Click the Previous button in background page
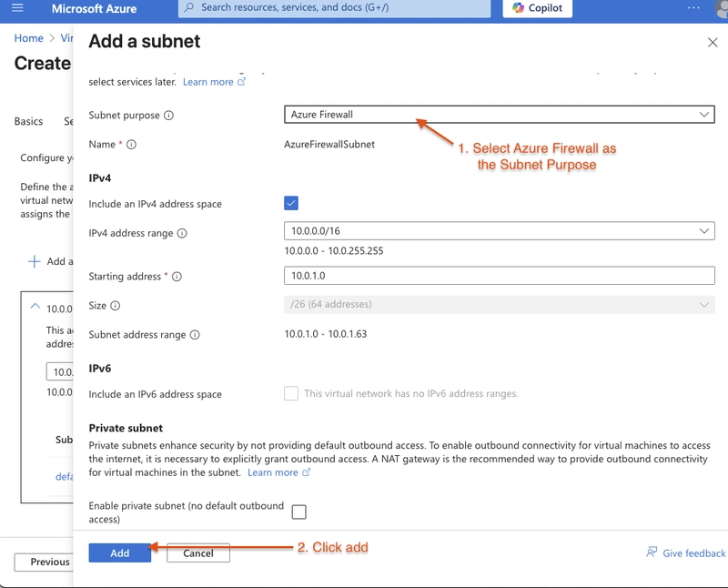728x588 pixels. coord(43,562)
